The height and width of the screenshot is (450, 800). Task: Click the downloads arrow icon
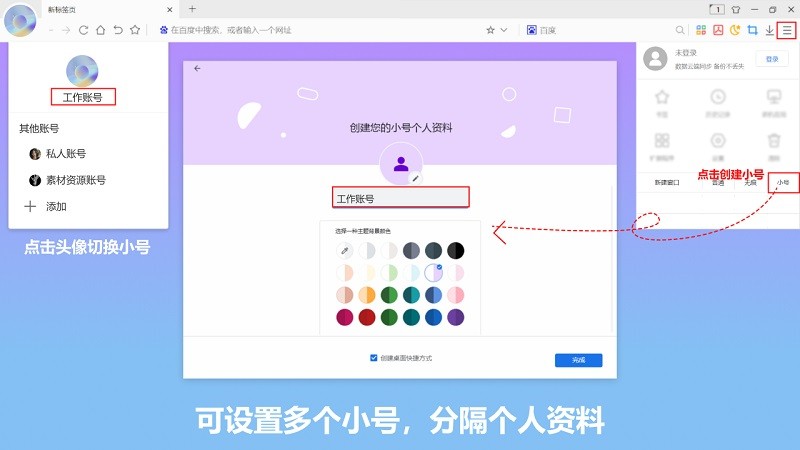click(x=769, y=30)
